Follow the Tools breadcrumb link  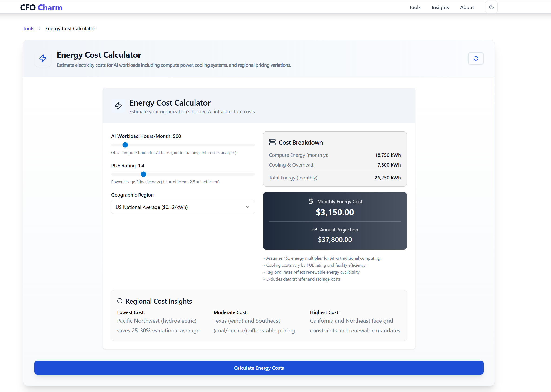[x=28, y=28]
